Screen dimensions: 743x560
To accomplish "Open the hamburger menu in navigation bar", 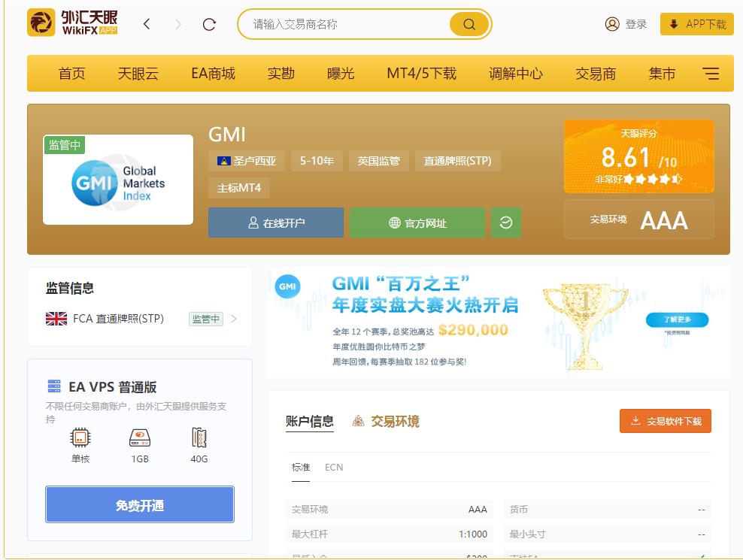I will (710, 73).
